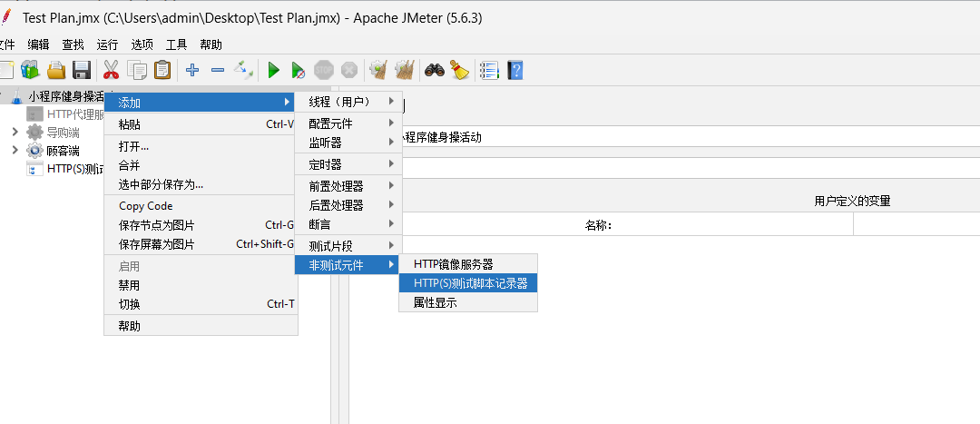Click 选中部分保存为... menu entry
This screenshot has height=424, width=980.
click(x=200, y=184)
